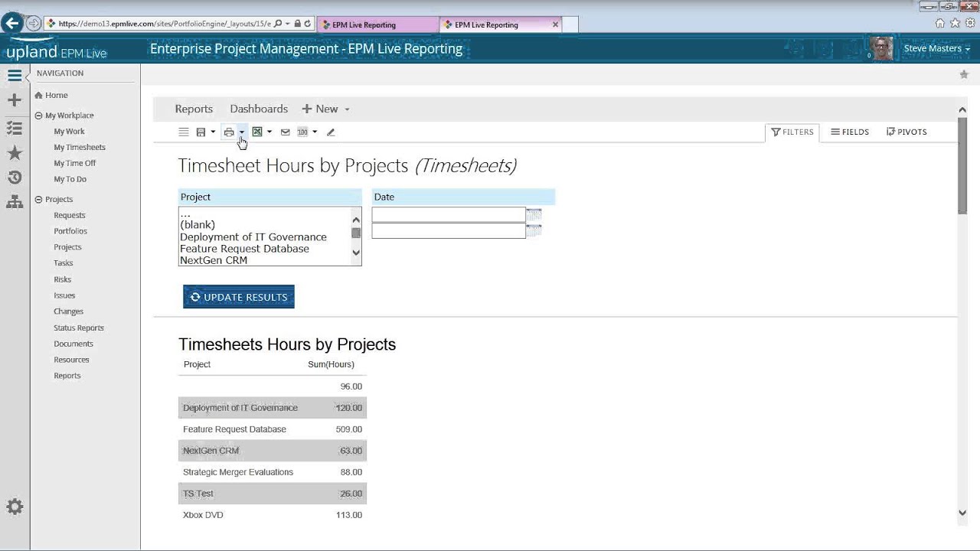Image resolution: width=980 pixels, height=551 pixels.
Task: Click the 509.00 hours value
Action: click(348, 429)
